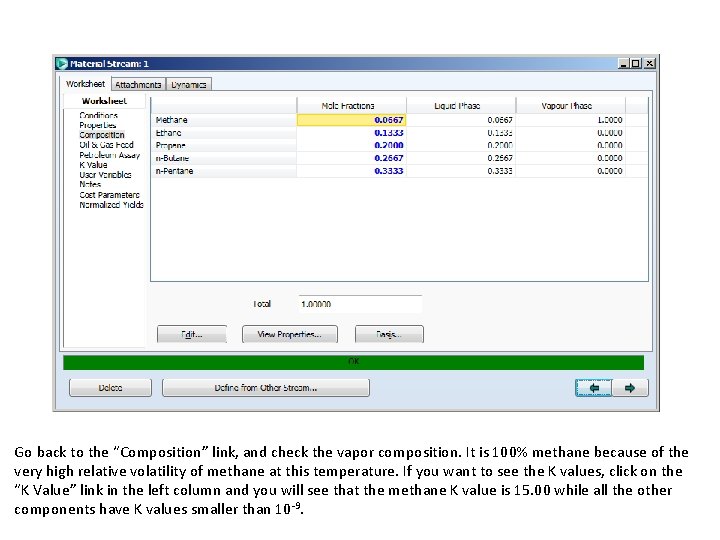The width and height of the screenshot is (720, 540).
Task: Click the HYSYS stream icon in title bar
Action: 62,64
